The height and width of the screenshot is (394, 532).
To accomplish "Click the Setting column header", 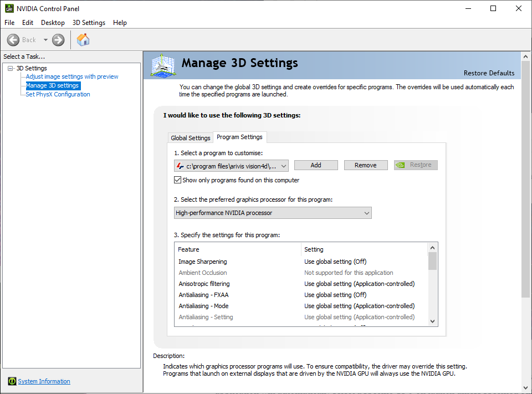I will pos(365,249).
